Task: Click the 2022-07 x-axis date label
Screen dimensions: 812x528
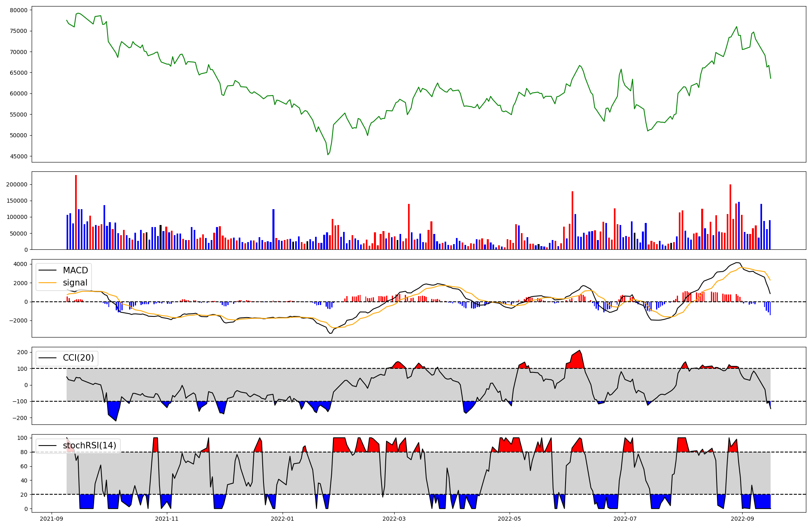Action: [624, 519]
